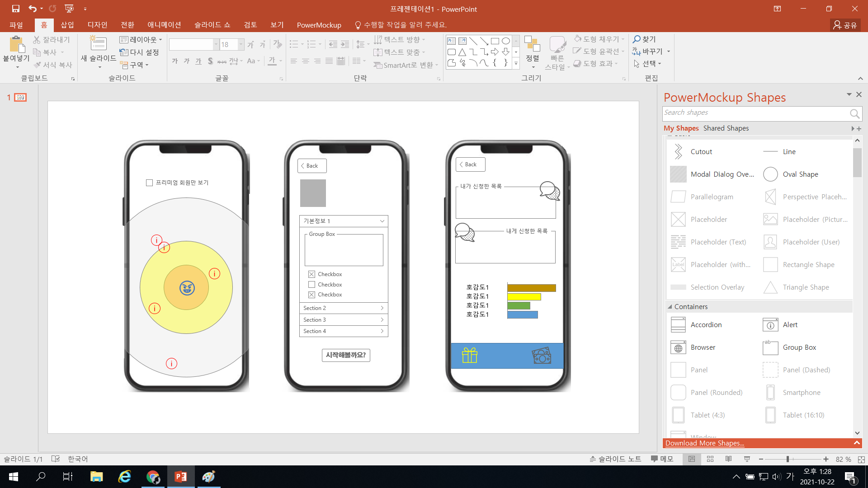Click the Alert container icon
The height and width of the screenshot is (488, 868).
770,324
